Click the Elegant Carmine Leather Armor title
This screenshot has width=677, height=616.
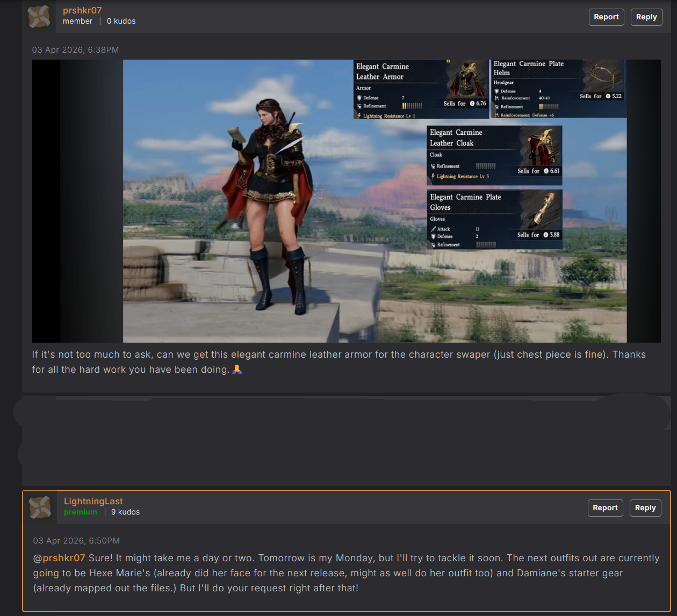[x=383, y=71]
